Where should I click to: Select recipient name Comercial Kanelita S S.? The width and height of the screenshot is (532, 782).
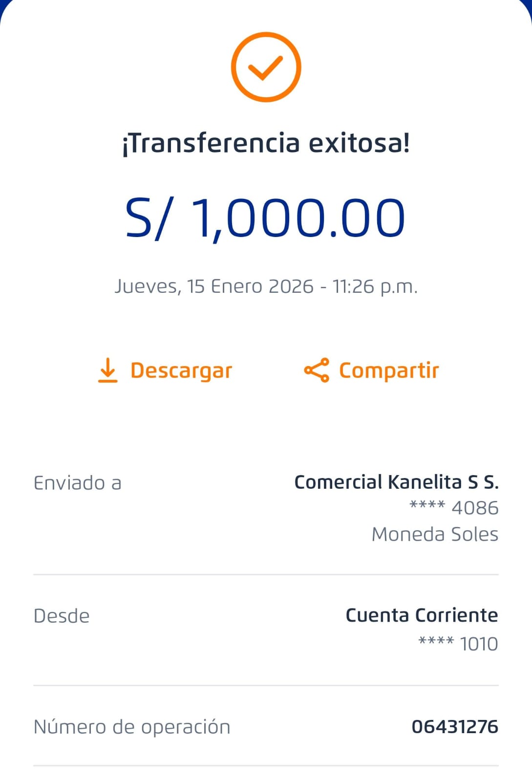[396, 482]
